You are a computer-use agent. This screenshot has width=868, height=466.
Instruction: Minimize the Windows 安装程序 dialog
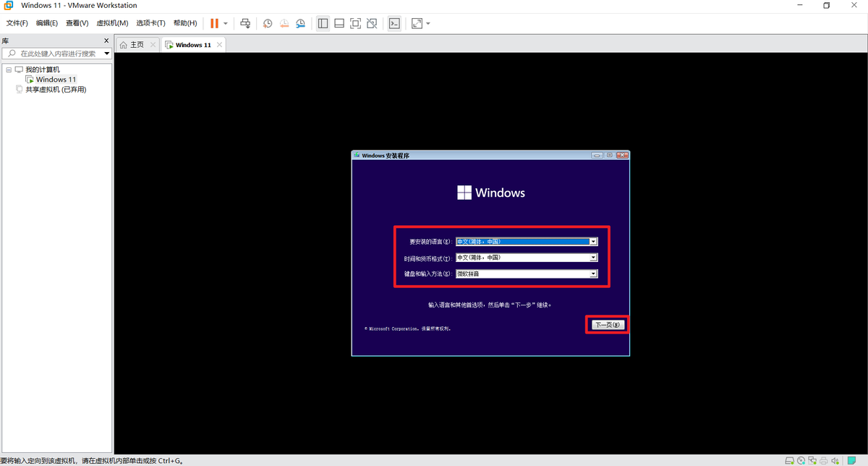coord(597,155)
